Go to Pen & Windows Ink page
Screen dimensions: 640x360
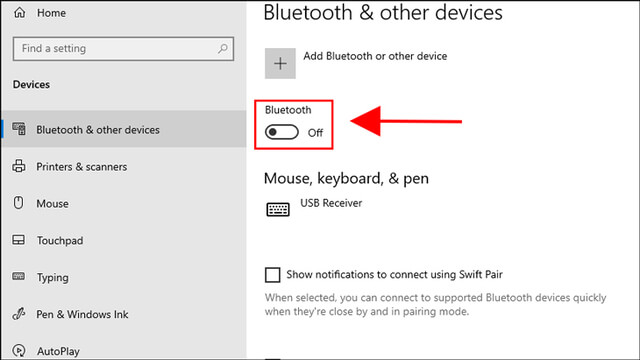point(82,314)
